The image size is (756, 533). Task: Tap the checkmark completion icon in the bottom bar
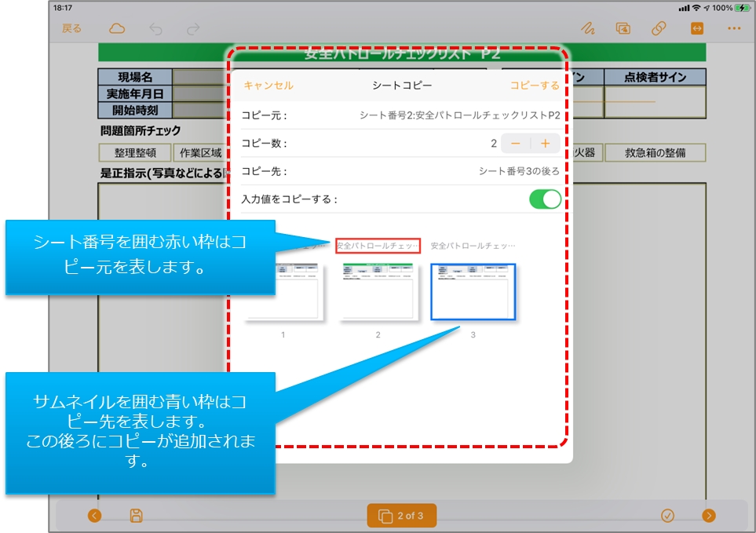click(x=667, y=516)
